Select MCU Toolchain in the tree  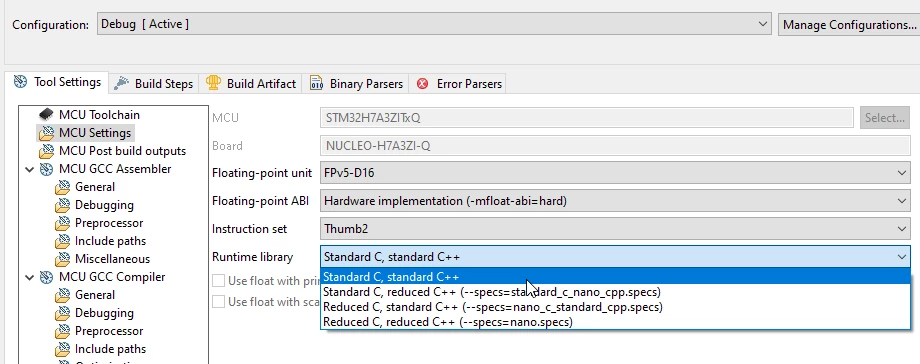point(99,114)
